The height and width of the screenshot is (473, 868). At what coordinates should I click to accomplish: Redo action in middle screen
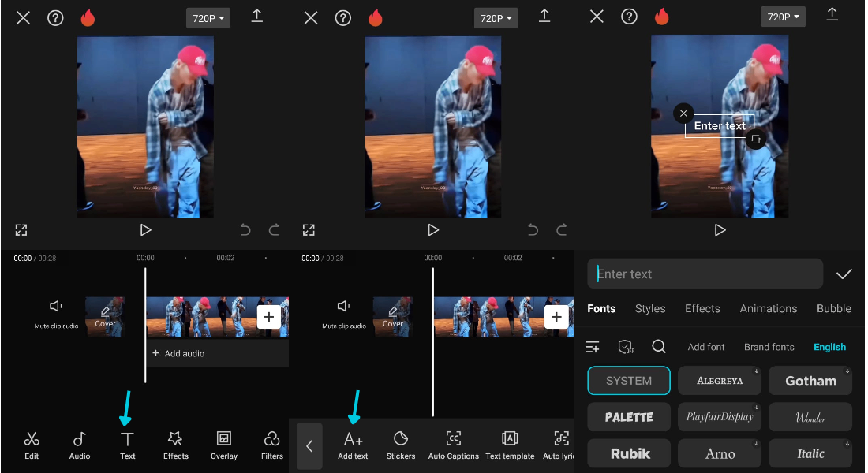(x=561, y=229)
